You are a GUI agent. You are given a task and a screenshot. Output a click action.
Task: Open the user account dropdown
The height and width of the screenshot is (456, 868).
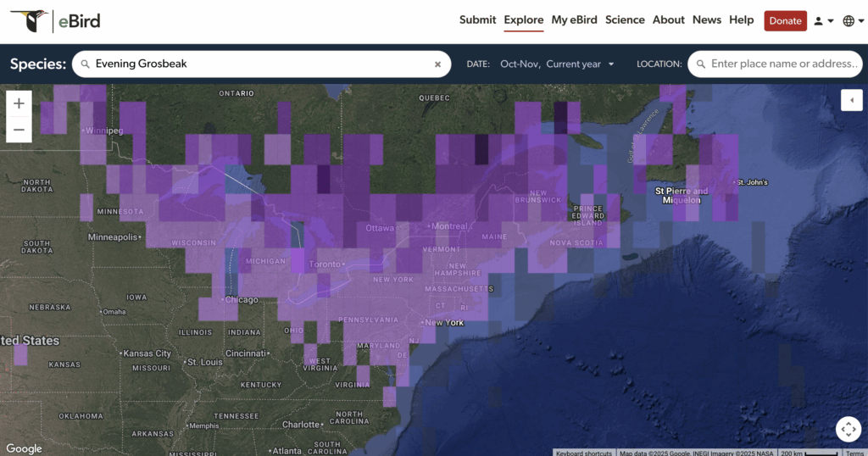[x=824, y=21]
